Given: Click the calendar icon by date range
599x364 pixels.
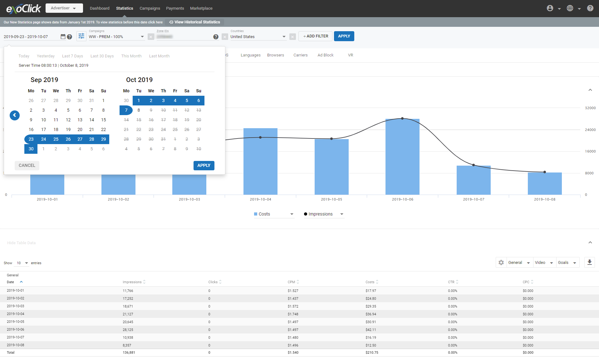Looking at the screenshot, I should click(63, 36).
